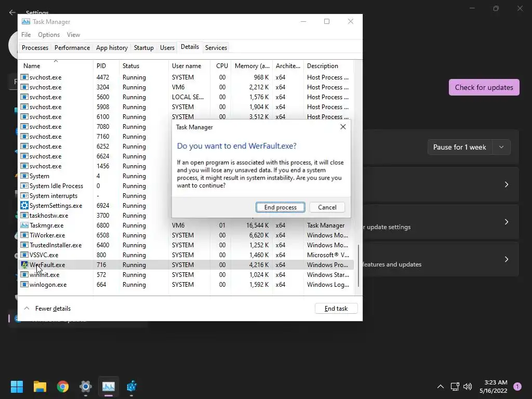Open the update settings row chevron
532x399 pixels.
[506, 221]
